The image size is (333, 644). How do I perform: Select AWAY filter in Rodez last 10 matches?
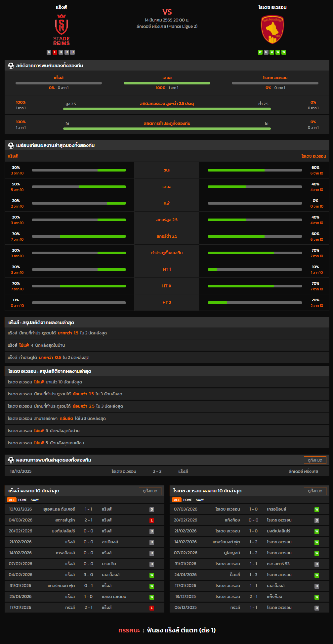200,500
